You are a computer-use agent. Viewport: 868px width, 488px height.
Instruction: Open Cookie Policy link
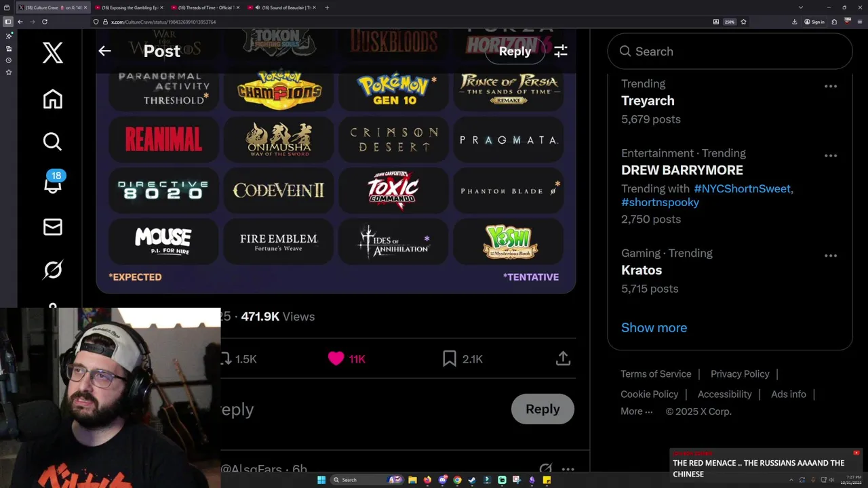(x=649, y=394)
